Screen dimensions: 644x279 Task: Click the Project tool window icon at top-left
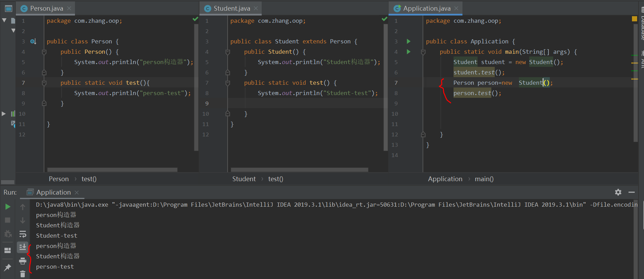tap(9, 9)
